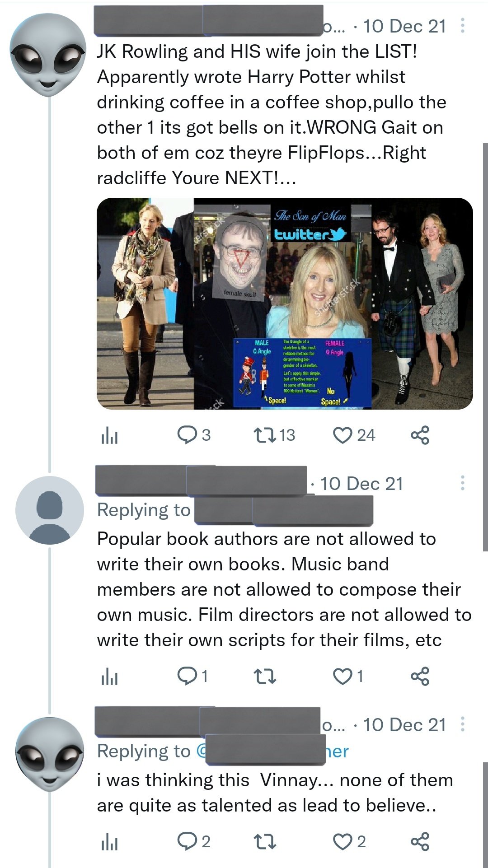
Task: Open more options on the 'Popular book authors' reply
Action: click(x=462, y=483)
